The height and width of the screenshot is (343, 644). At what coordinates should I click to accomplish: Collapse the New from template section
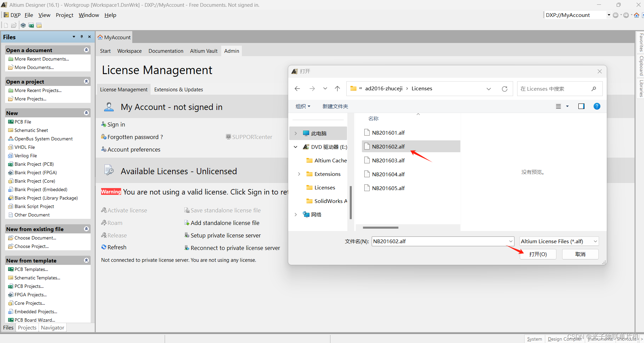tap(86, 260)
